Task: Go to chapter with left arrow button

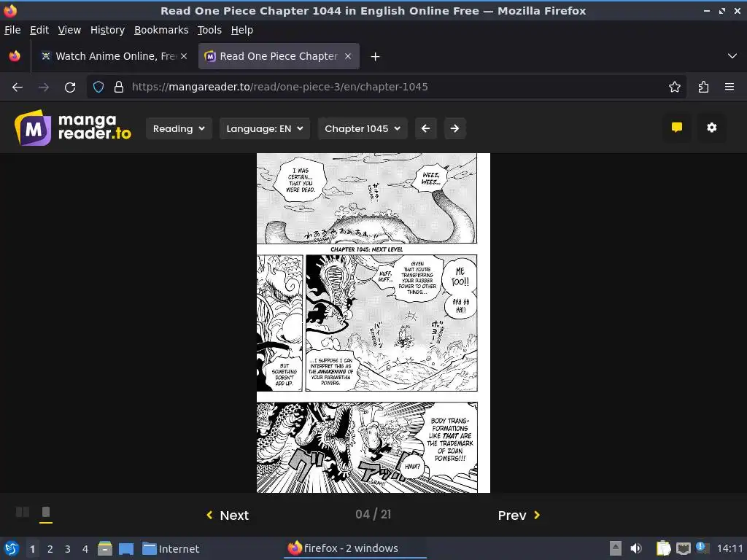Action: point(426,128)
